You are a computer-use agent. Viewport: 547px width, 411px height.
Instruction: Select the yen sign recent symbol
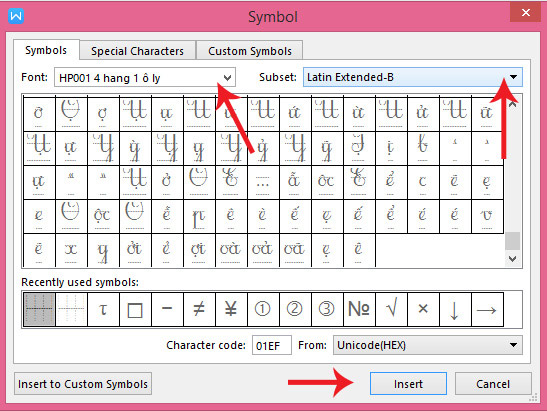pos(231,309)
